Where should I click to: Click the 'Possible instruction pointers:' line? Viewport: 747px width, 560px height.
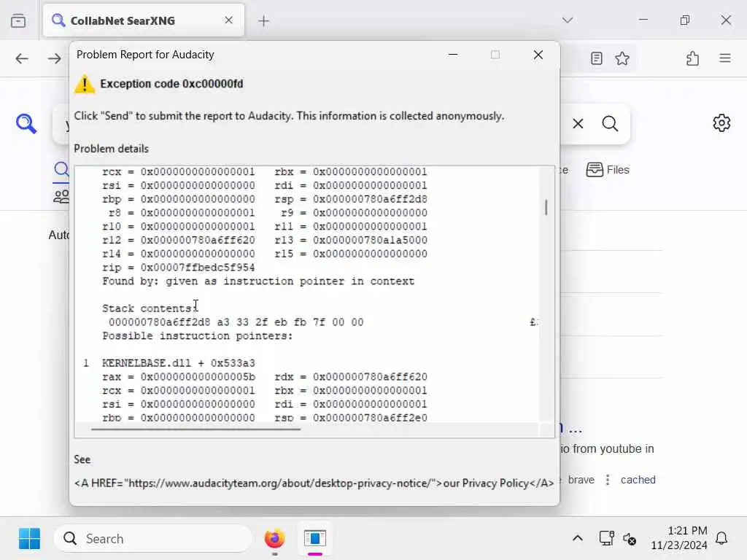pyautogui.click(x=197, y=336)
